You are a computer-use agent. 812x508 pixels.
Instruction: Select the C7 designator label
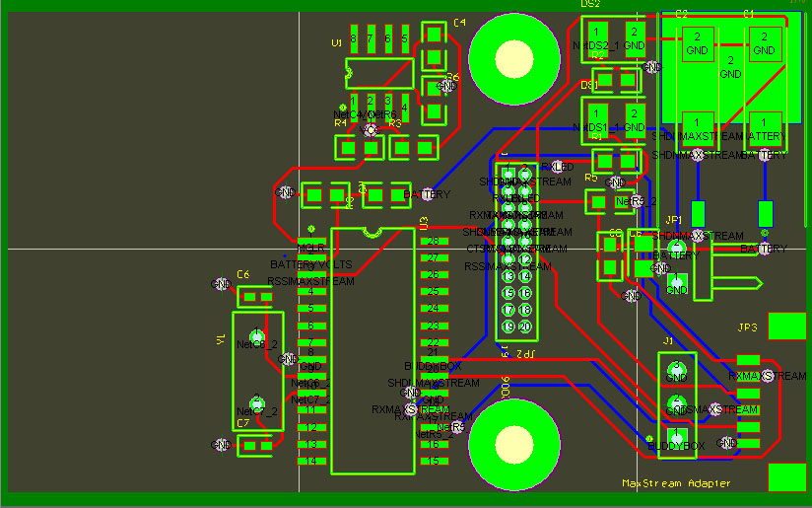click(242, 423)
